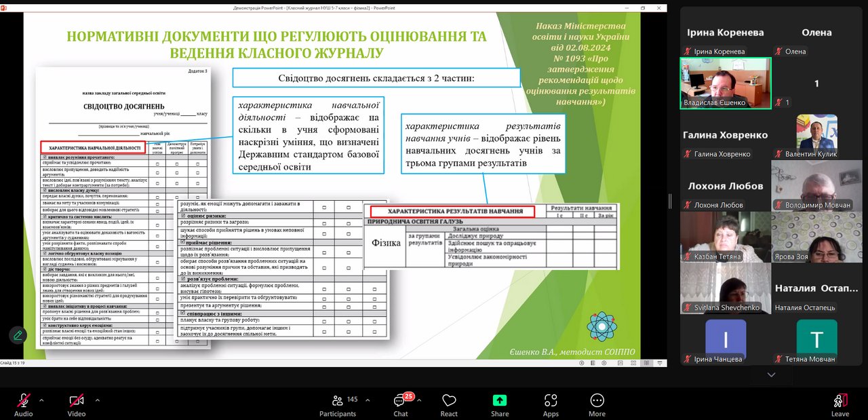Image resolution: width=868 pixels, height=420 pixels.
Task: Select Svitlana Shevchenko's video tile
Action: point(726,288)
